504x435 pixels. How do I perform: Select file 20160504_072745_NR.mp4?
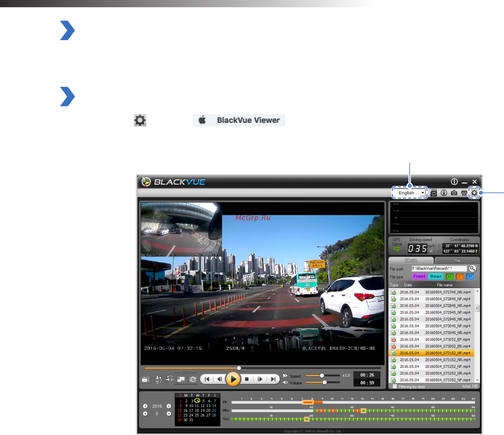click(432, 292)
